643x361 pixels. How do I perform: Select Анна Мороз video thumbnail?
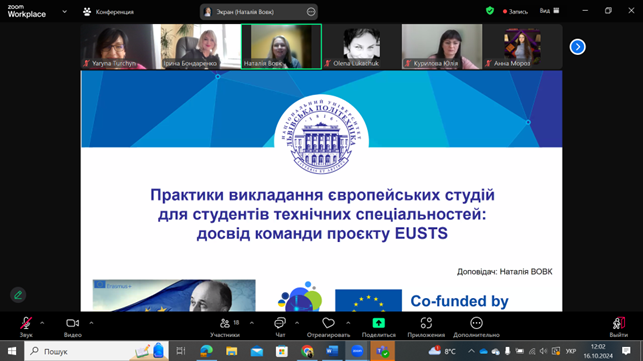pyautogui.click(x=522, y=46)
